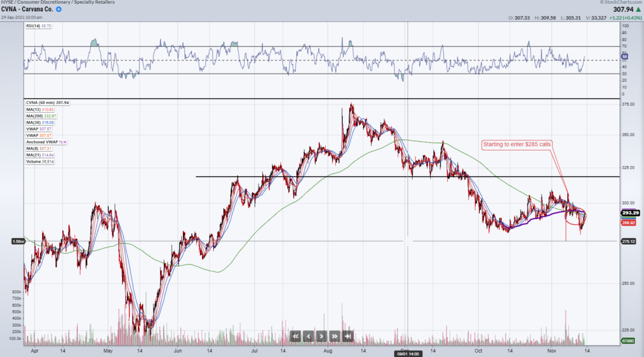Viewport: 644px width, 357px height.
Task: Click the O: 307.33 open value
Action: pyautogui.click(x=519, y=18)
